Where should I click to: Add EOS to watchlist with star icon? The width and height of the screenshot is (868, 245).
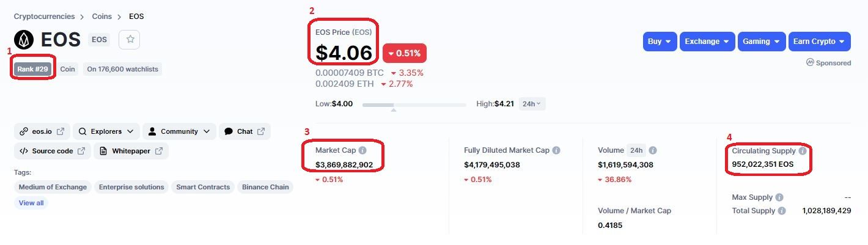click(130, 40)
